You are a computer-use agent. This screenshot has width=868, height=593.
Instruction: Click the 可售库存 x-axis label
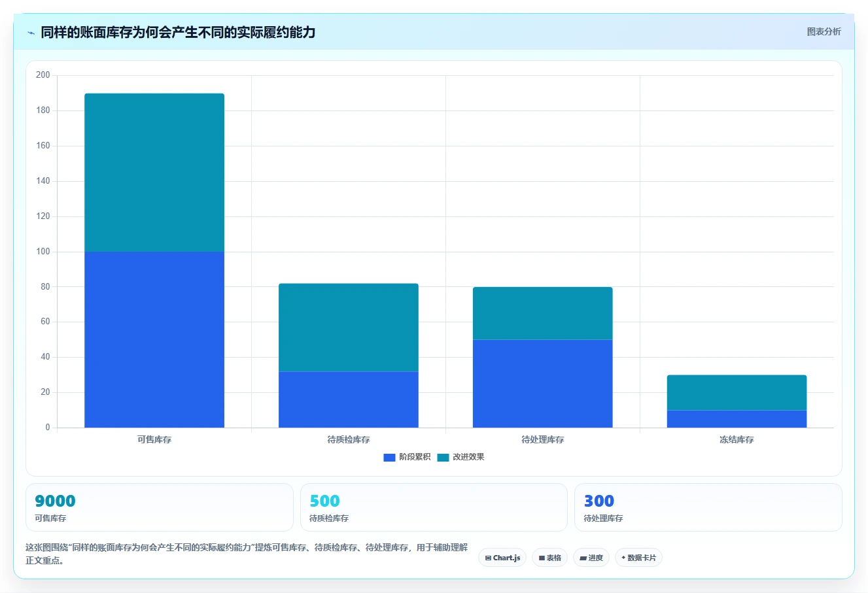click(154, 440)
